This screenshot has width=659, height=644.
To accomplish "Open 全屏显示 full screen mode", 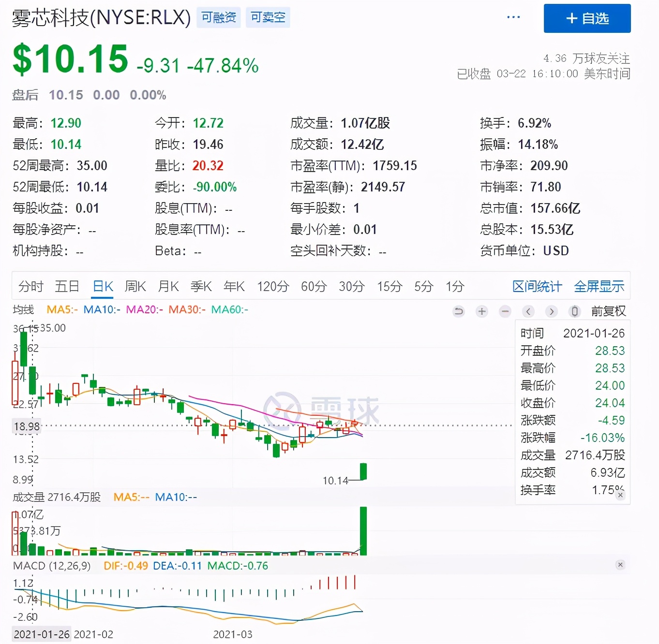I will tap(599, 286).
